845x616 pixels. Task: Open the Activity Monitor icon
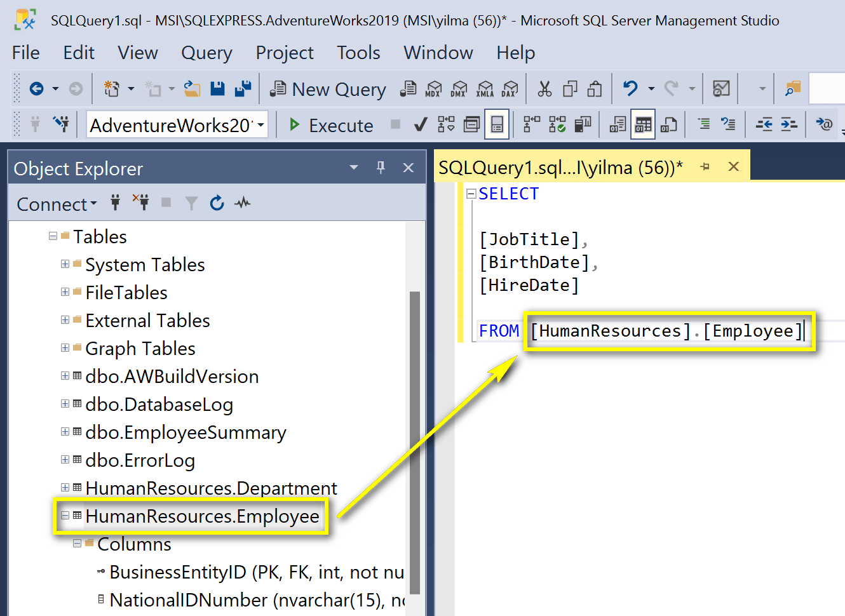(721, 89)
